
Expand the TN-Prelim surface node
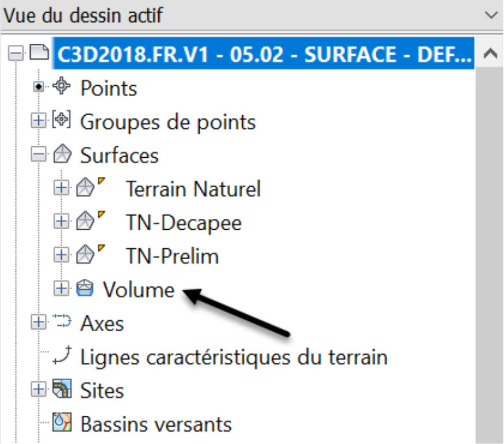[61, 255]
